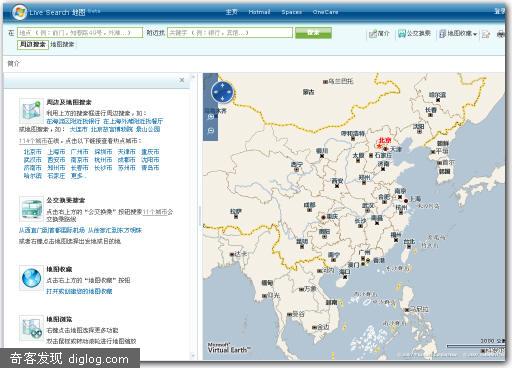Switch to the 地图搜索 tab
512x368 pixels.
pyautogui.click(x=62, y=44)
